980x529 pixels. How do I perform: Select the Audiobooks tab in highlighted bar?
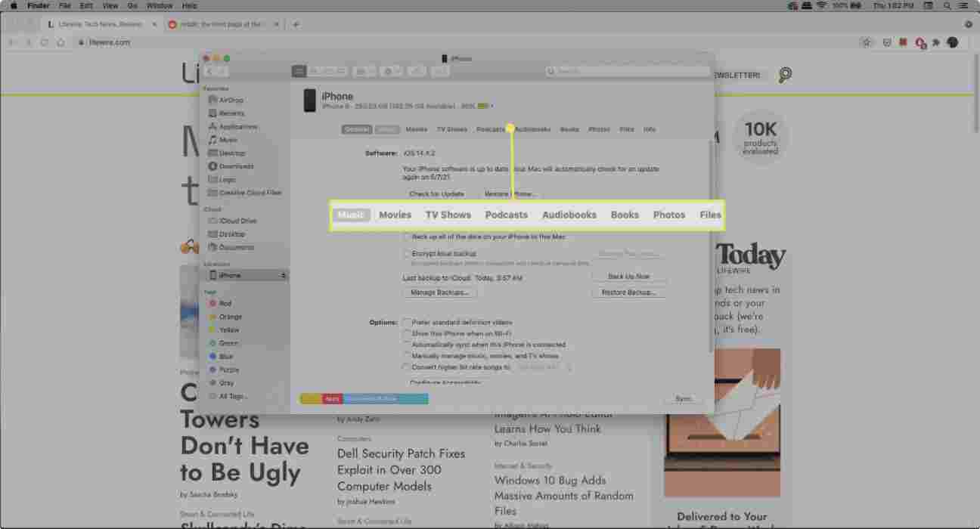pyautogui.click(x=569, y=215)
